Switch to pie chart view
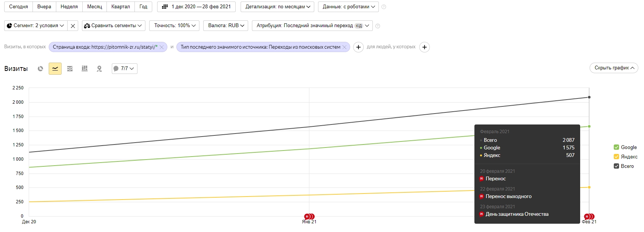Image resolution: width=644 pixels, height=232 pixels. pos(40,69)
